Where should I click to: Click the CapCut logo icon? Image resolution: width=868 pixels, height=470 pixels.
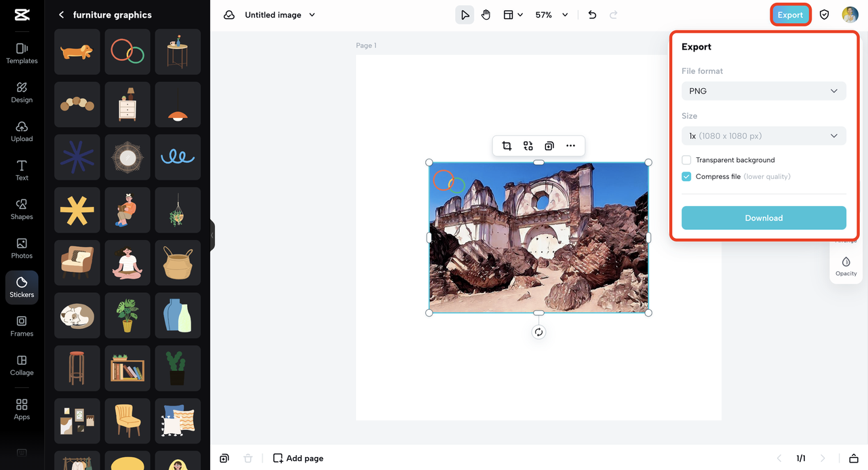point(22,16)
